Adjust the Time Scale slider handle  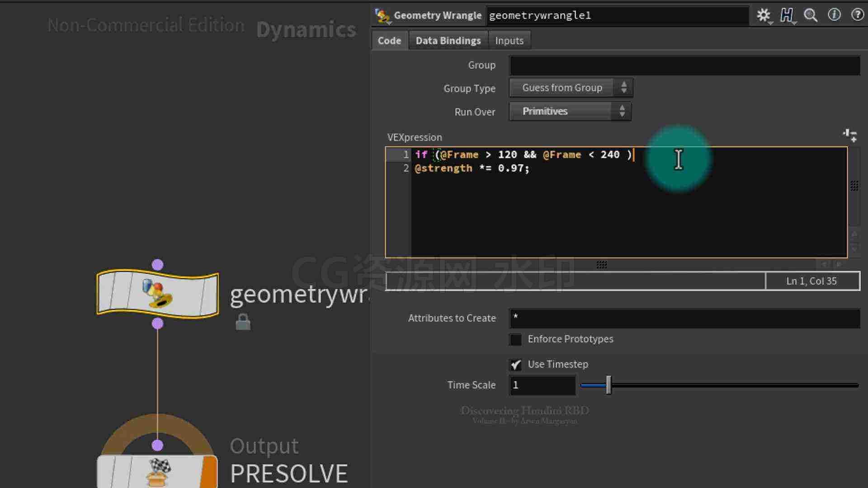click(x=609, y=385)
